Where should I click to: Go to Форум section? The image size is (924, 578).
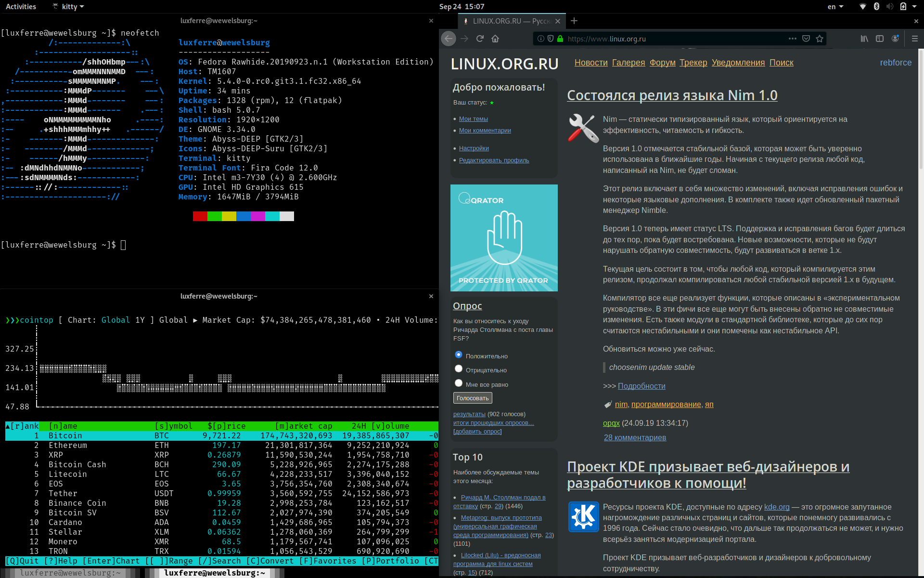coord(663,63)
